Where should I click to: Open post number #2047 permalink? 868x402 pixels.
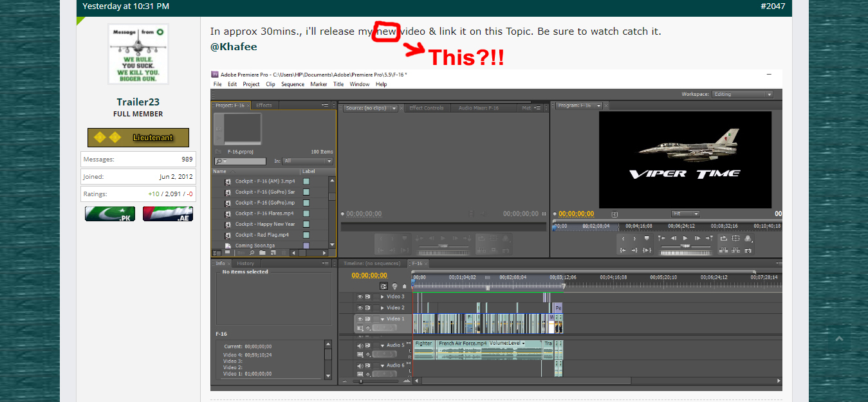pyautogui.click(x=773, y=6)
